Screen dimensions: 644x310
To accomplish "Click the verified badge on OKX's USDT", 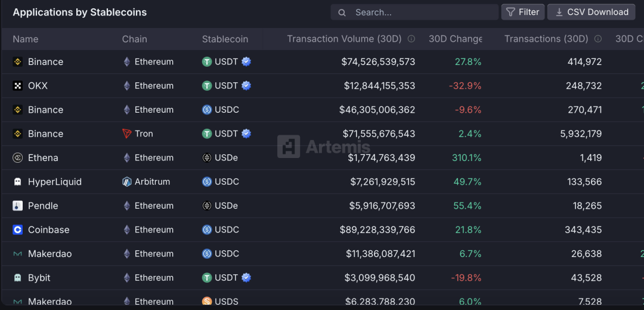I will (246, 86).
